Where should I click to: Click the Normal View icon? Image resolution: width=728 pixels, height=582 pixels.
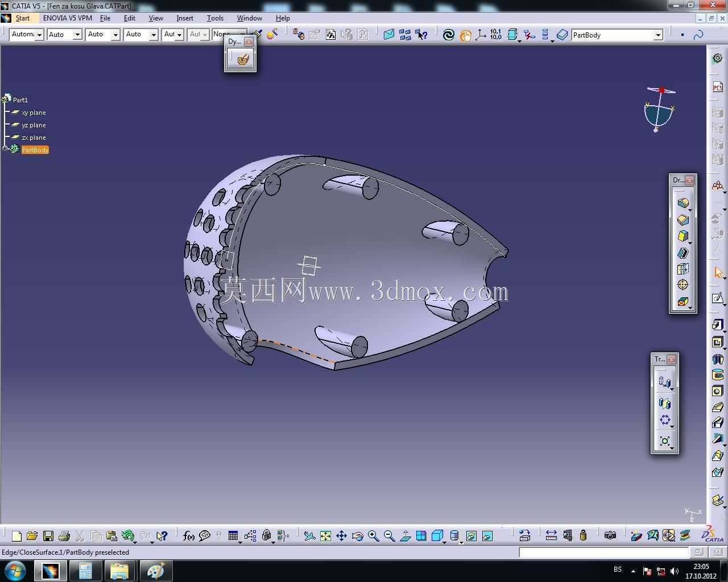(405, 535)
